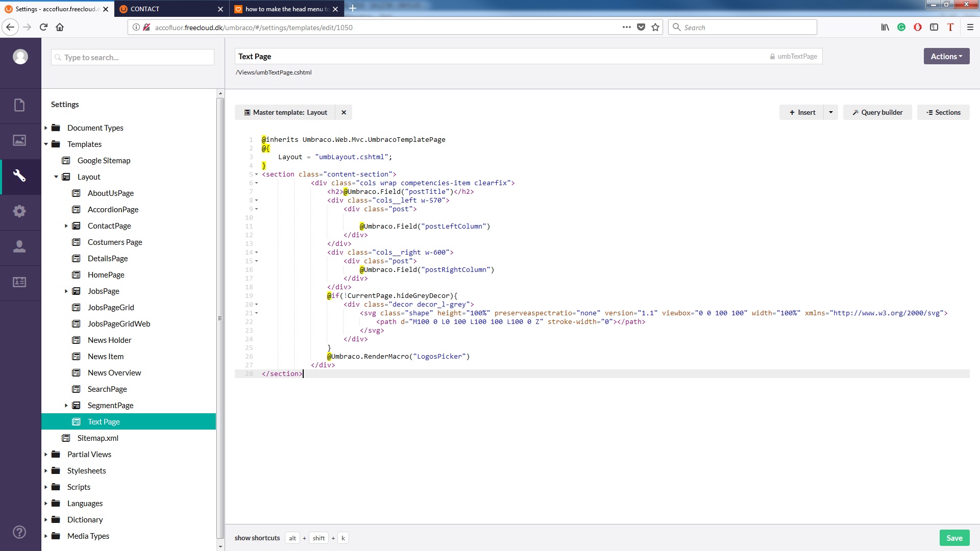980x551 pixels.
Task: Click the Insert button
Action: click(802, 112)
